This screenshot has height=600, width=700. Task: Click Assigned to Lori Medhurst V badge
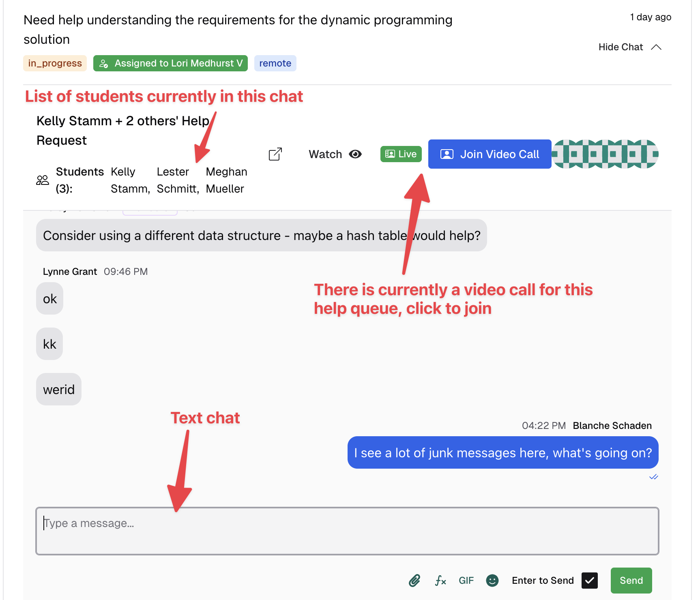point(170,63)
